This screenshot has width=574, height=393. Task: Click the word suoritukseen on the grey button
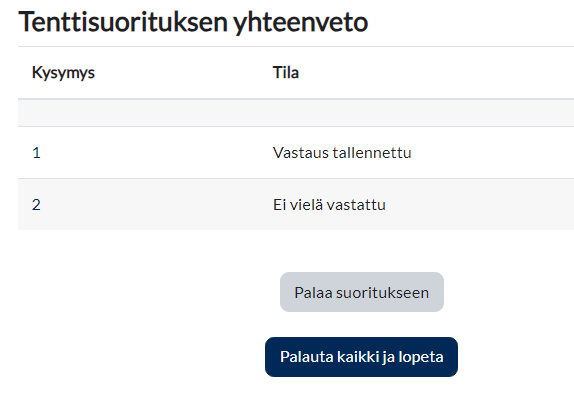[382, 293]
